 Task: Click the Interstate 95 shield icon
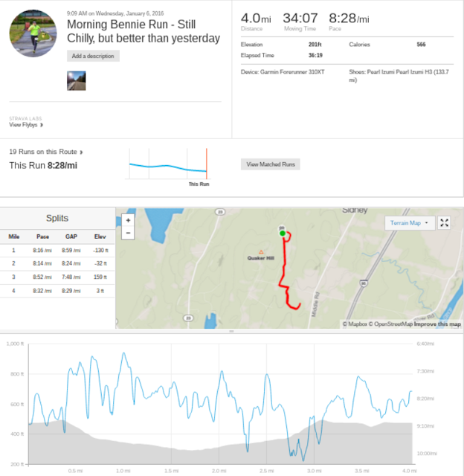pos(364,283)
